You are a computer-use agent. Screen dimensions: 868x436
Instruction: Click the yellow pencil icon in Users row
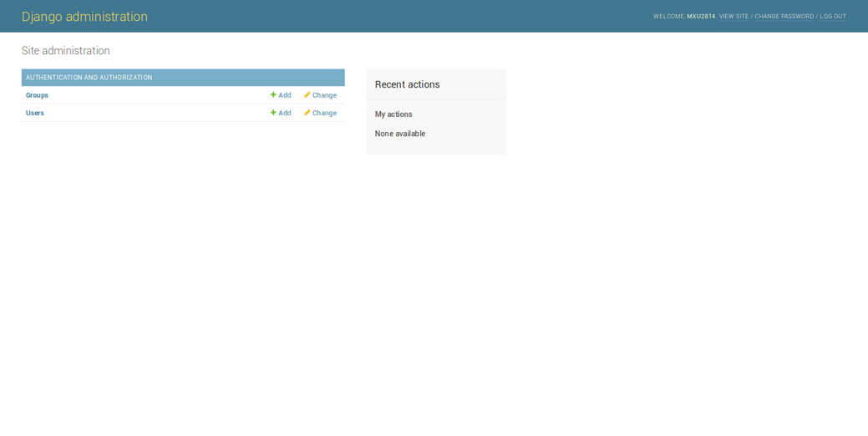307,113
